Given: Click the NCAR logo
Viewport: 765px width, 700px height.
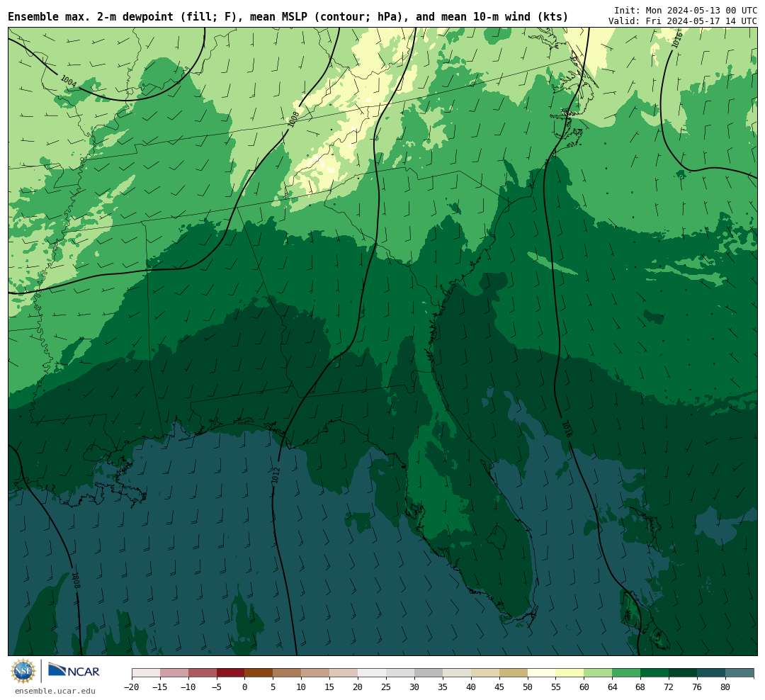Looking at the screenshot, I should click(x=74, y=670).
